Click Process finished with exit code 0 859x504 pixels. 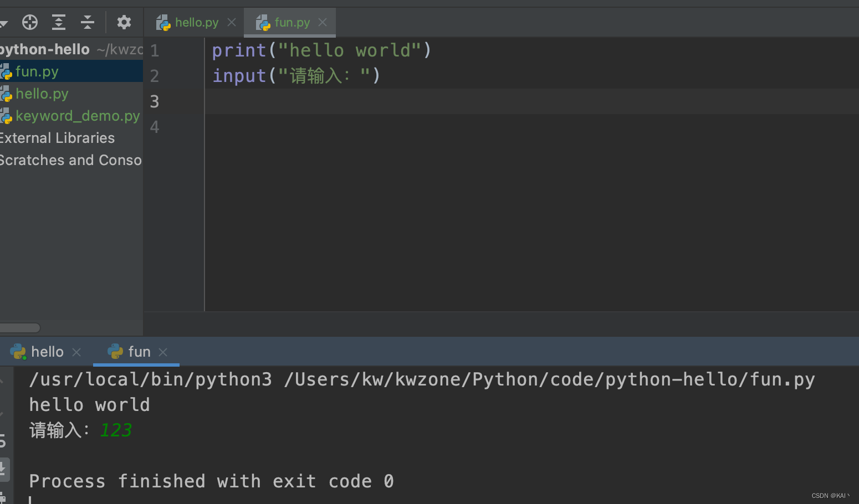(211, 481)
